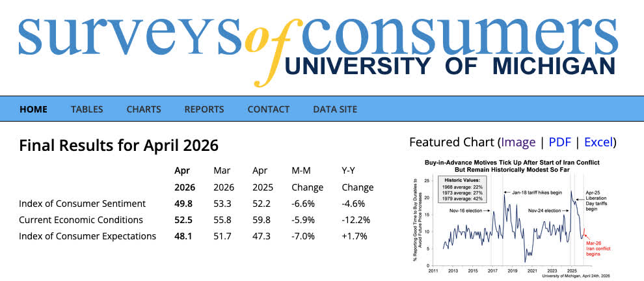Viewport: 644px width, 281px height.
Task: Navigate to the REPORTS page
Action: (x=204, y=109)
